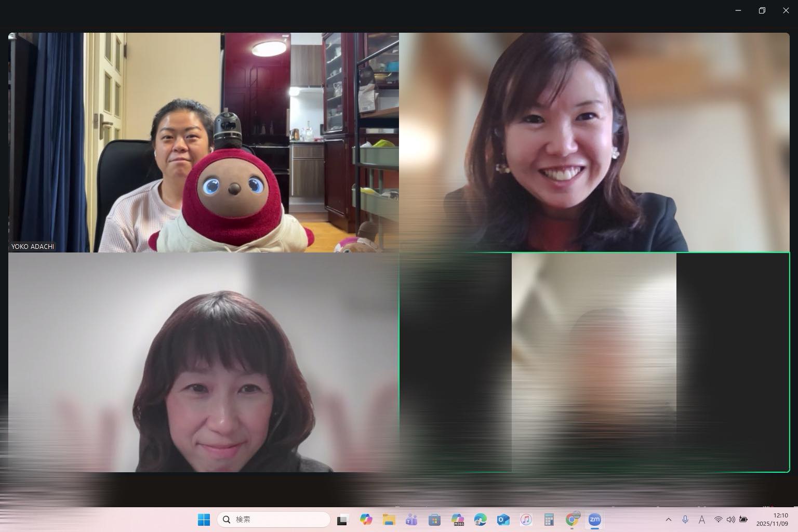
Task: Open the 12:10 clock and date panel
Action: 774,520
